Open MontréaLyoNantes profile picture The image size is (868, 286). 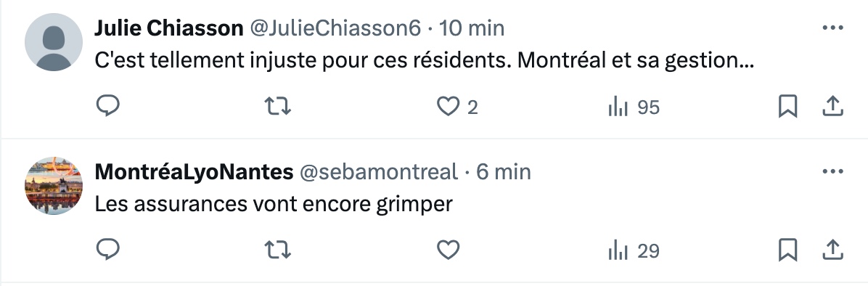click(54, 186)
